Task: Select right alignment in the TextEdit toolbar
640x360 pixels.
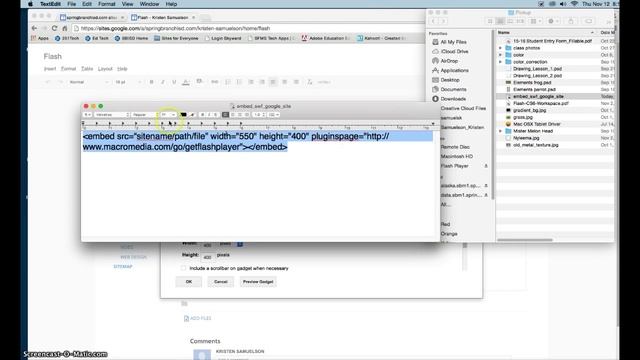Action: 240,115
